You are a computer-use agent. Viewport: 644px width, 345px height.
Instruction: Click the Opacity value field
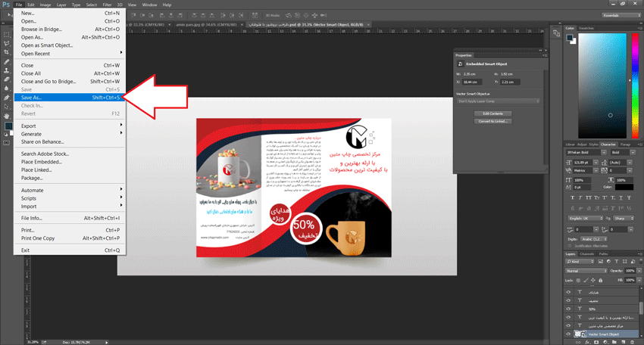pyautogui.click(x=630, y=271)
